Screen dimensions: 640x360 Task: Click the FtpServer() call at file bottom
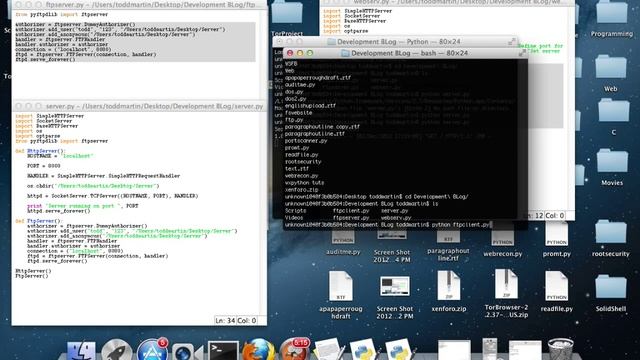(x=32, y=276)
